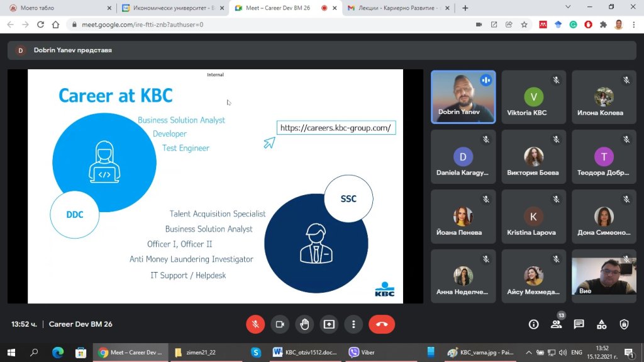644x362 pixels.
Task: Reload the Meet page
Action: coord(40,25)
